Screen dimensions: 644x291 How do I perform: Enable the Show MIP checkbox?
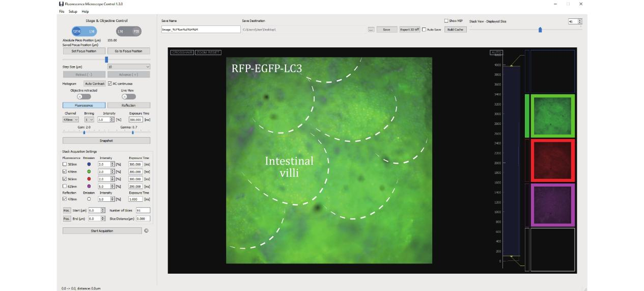click(x=446, y=21)
